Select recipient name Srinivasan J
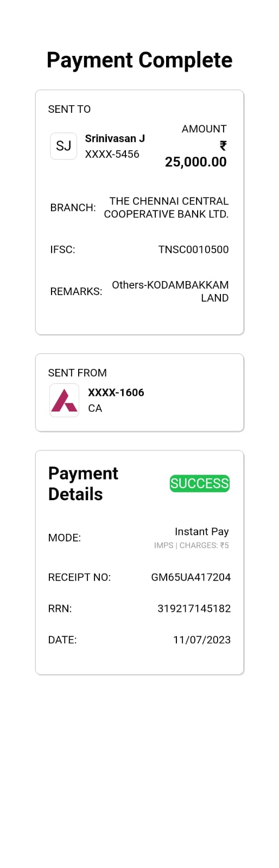 [x=115, y=138]
